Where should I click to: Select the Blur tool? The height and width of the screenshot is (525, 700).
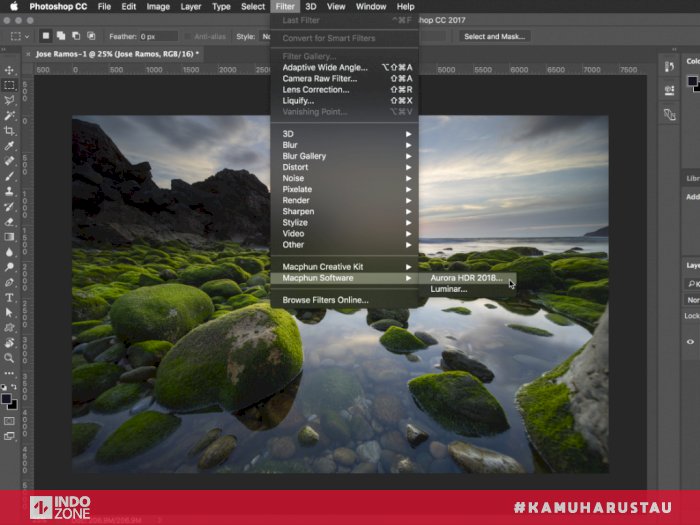click(x=9, y=252)
